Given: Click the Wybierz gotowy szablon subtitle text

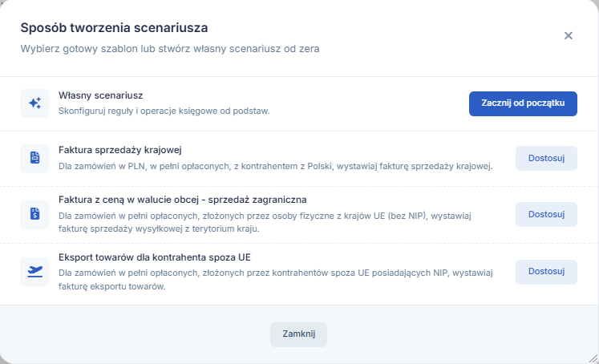Looking at the screenshot, I should tap(169, 48).
